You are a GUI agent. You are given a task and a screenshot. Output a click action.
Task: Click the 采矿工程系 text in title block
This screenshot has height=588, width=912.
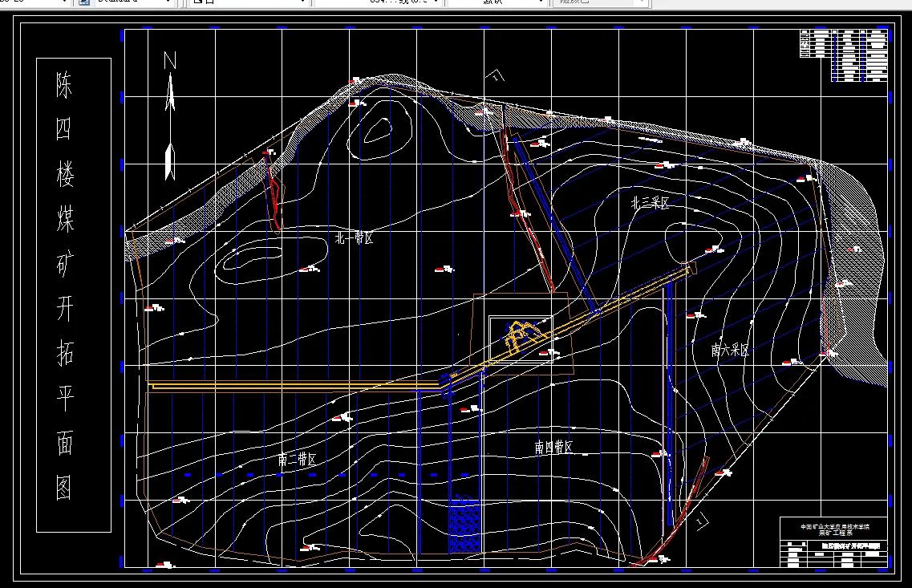point(835,533)
